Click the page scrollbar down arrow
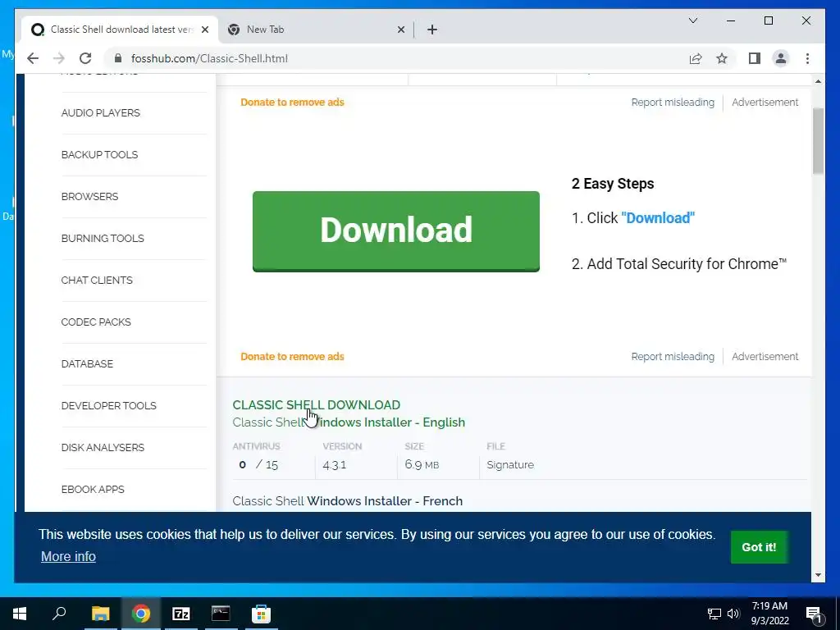 818,575
